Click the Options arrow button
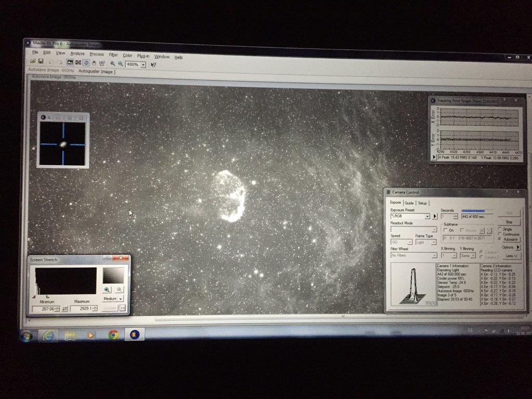The height and width of the screenshot is (399, 532). tap(518, 247)
